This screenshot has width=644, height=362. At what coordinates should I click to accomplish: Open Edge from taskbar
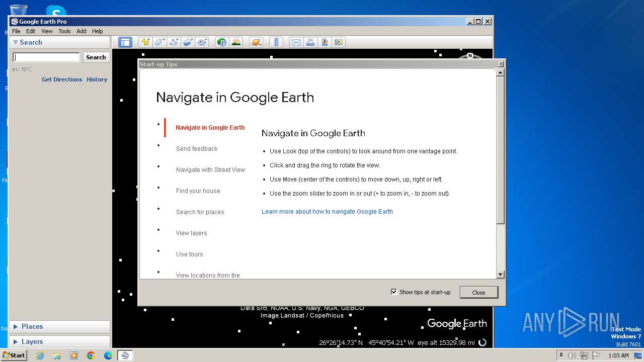click(108, 355)
